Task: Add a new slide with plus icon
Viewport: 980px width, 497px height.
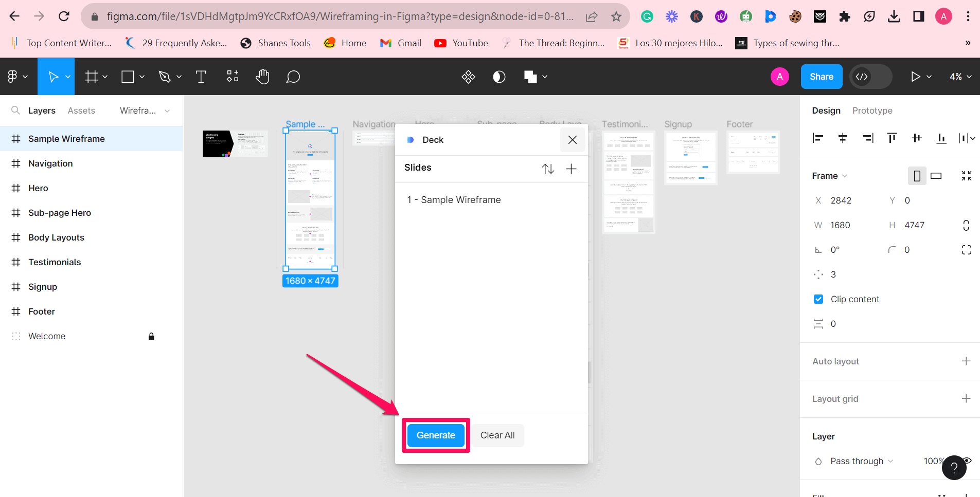Action: [571, 169]
